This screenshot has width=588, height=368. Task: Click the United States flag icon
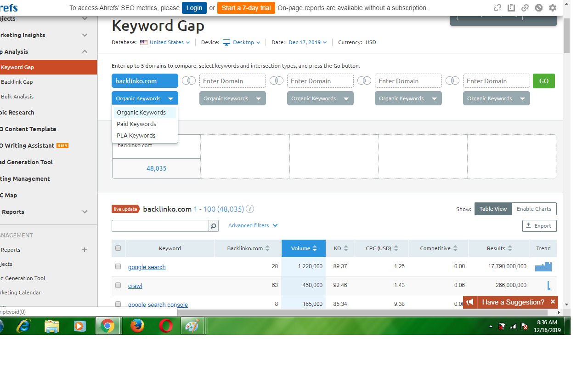pyautogui.click(x=144, y=42)
